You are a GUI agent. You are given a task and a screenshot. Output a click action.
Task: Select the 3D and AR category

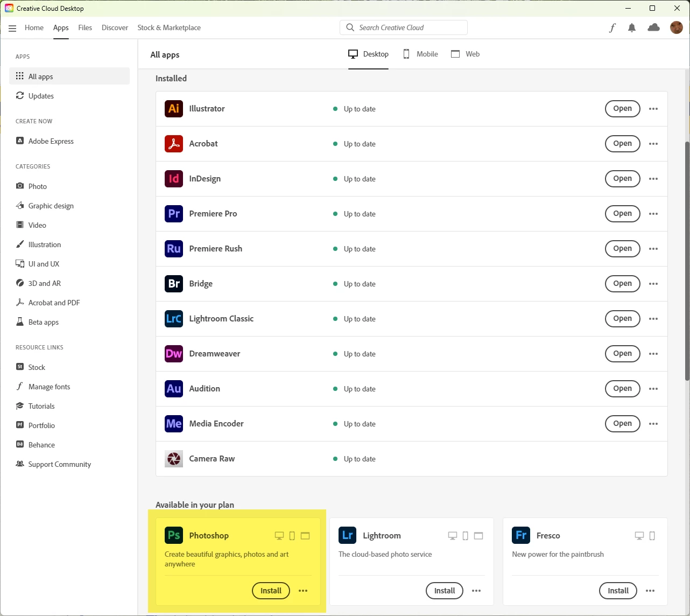69,283
